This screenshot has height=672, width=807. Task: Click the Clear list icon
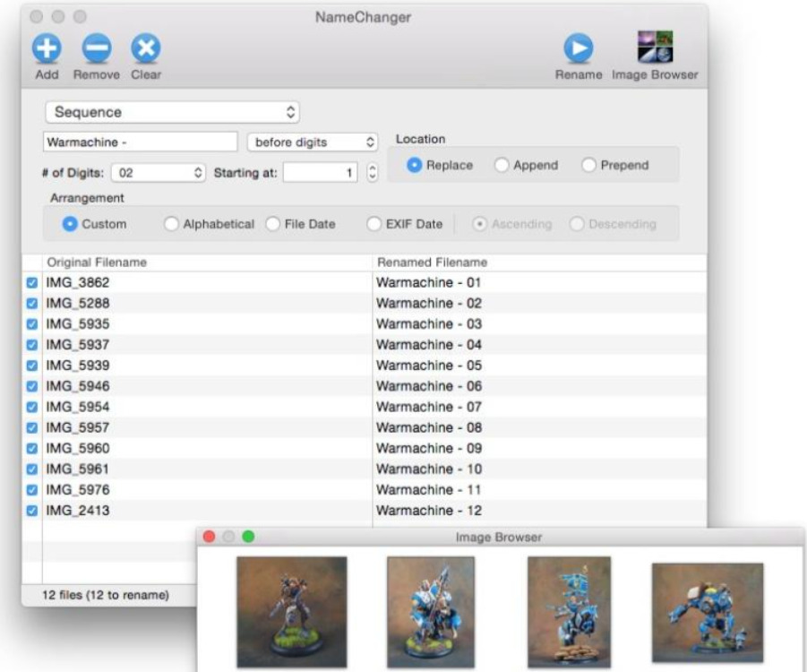coord(146,48)
